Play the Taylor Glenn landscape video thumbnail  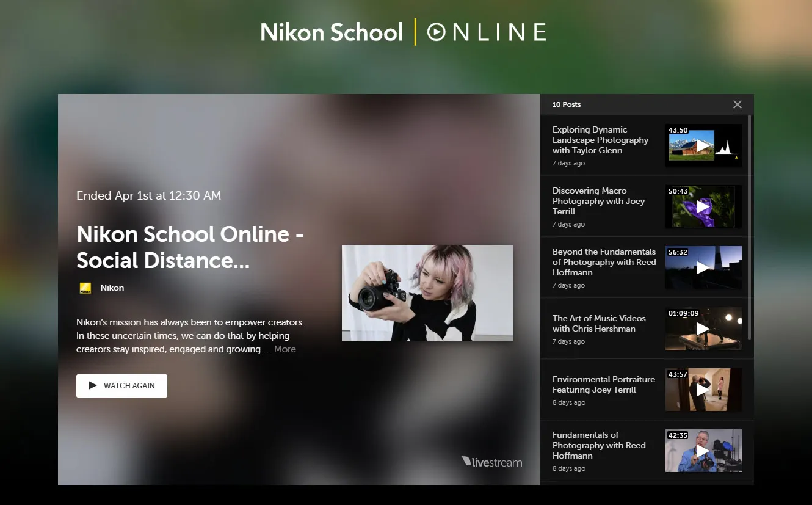(703, 145)
